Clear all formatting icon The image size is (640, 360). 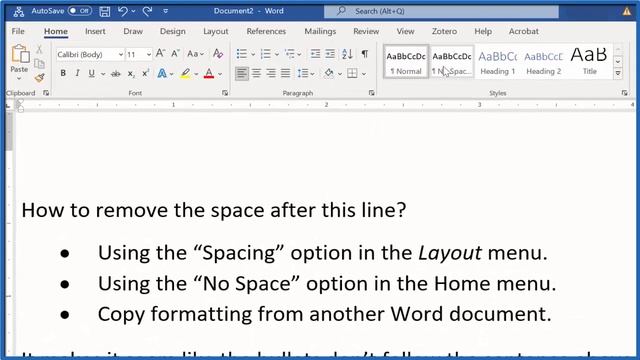218,53
